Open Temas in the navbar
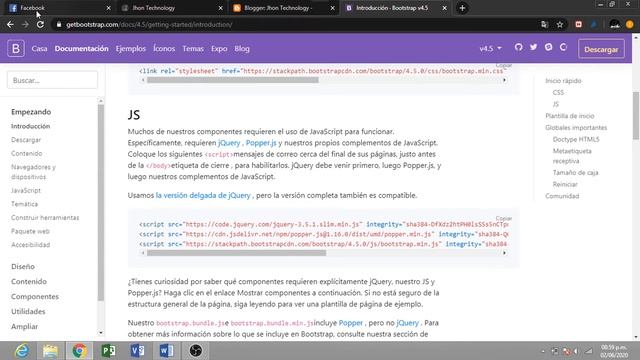This screenshot has height=360, width=640. (193, 49)
